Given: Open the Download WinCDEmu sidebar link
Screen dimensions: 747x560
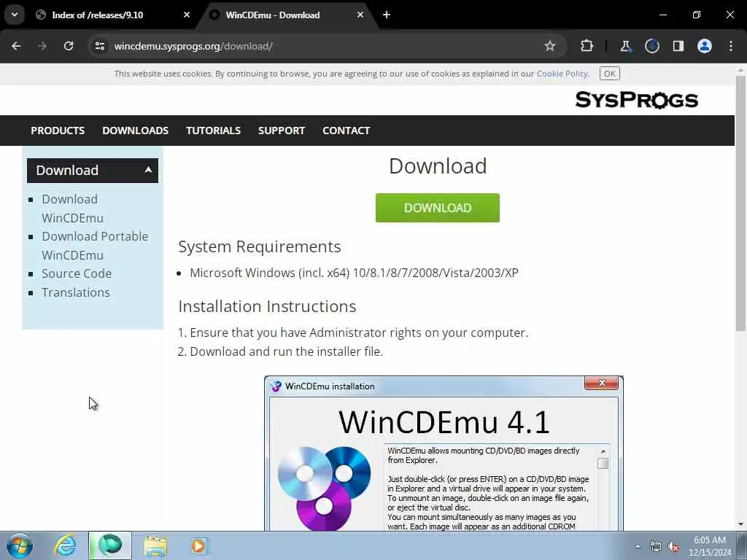Looking at the screenshot, I should (x=72, y=209).
